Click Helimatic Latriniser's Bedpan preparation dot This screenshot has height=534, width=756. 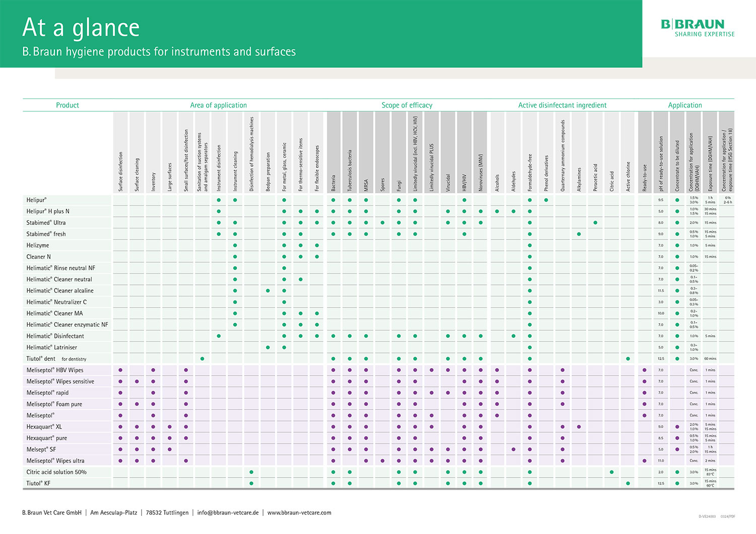pyautogui.click(x=268, y=347)
